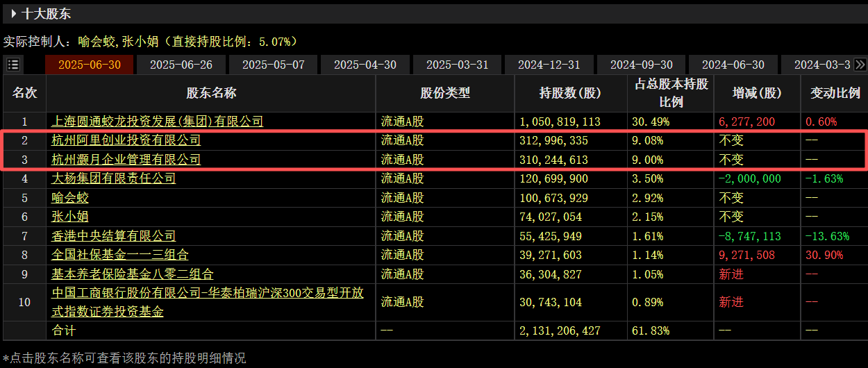Viewport: 868px width, 368px height.
Task: Click the 股份类型 column header
Action: [x=445, y=93]
